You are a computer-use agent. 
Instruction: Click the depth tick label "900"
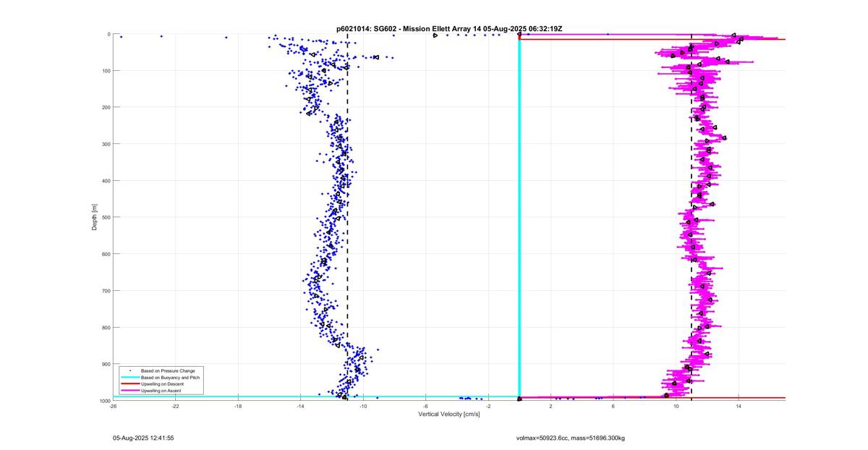click(106, 364)
